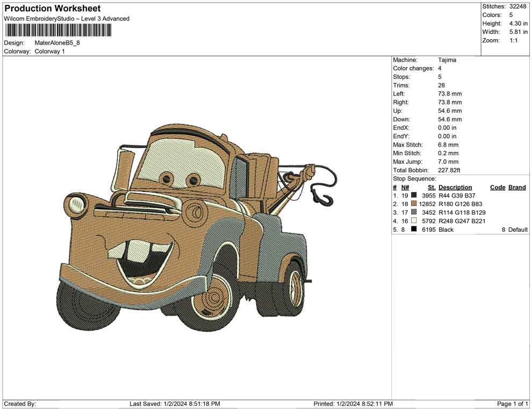This screenshot has width=532, height=409.
Task: Click the Stitches count 32248
Action: [x=518, y=6]
